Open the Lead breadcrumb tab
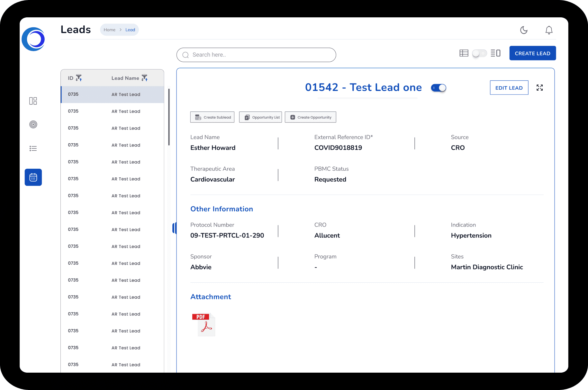This screenshot has height=390, width=588. 130,30
